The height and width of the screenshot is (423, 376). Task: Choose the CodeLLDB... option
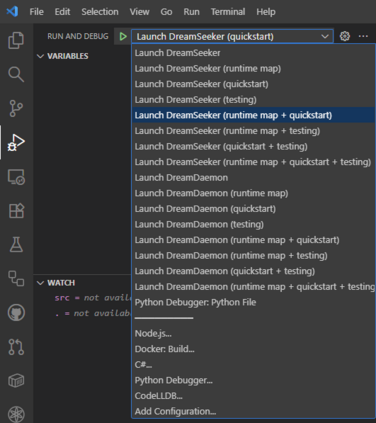point(253,396)
